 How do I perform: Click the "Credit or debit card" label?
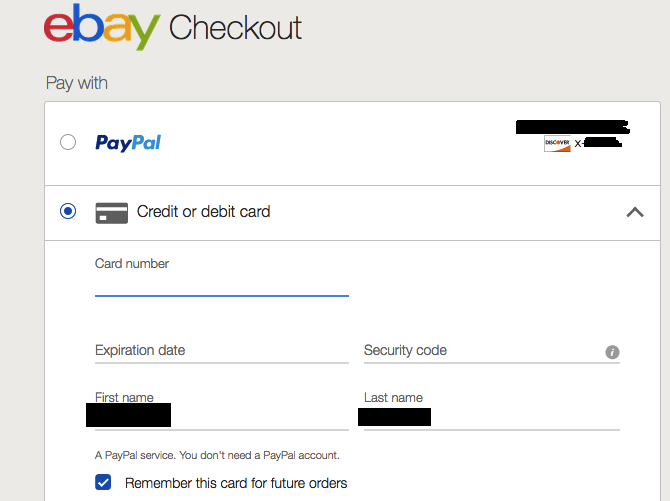coord(203,212)
